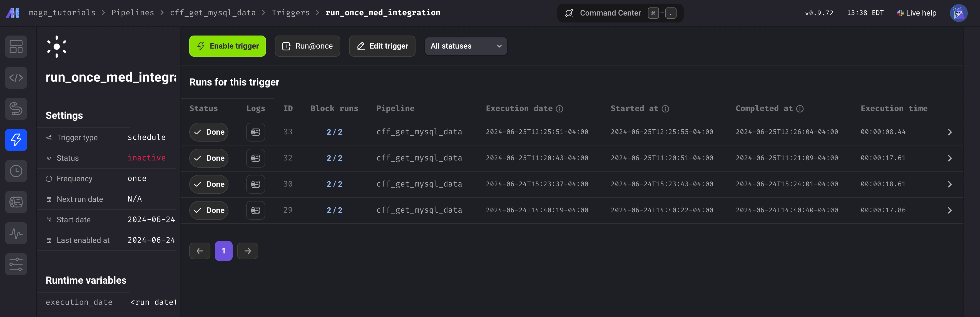Open the code editor sidebar icon
Viewport: 980px width, 317px height.
click(16, 78)
